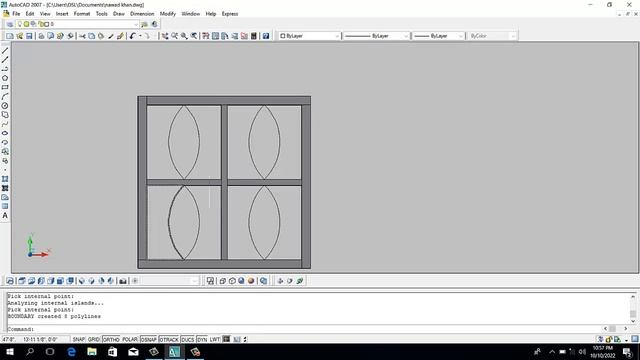Toggle DUCS in status bar
The image size is (640, 360).
coord(188,339)
